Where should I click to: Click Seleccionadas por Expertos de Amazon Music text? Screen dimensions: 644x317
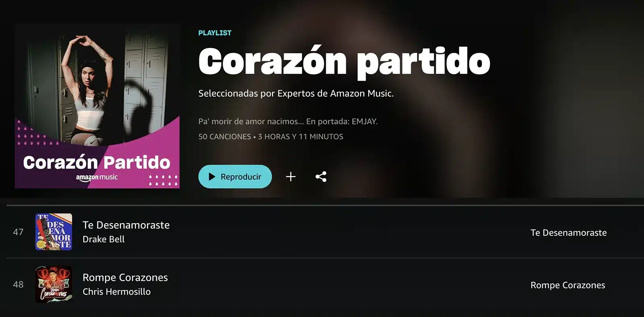pyautogui.click(x=296, y=93)
